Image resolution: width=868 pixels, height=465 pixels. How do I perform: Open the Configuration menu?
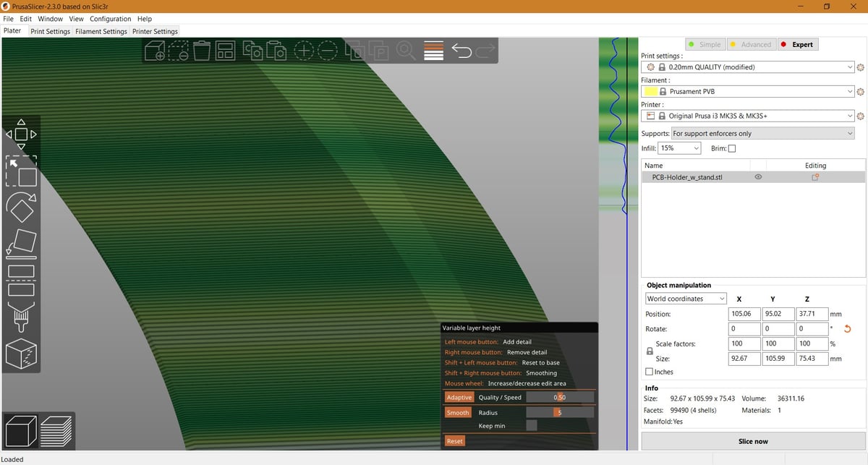click(x=110, y=19)
